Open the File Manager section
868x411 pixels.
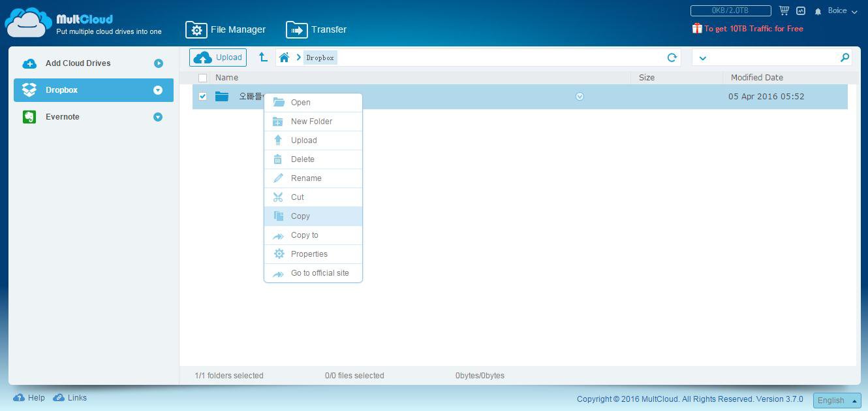pyautogui.click(x=226, y=29)
